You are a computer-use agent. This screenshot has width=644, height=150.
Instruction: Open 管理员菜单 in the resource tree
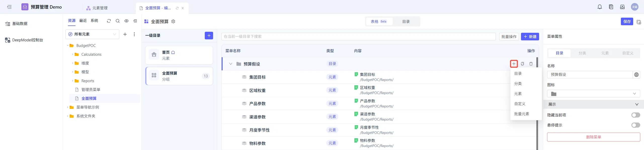pyautogui.click(x=91, y=90)
